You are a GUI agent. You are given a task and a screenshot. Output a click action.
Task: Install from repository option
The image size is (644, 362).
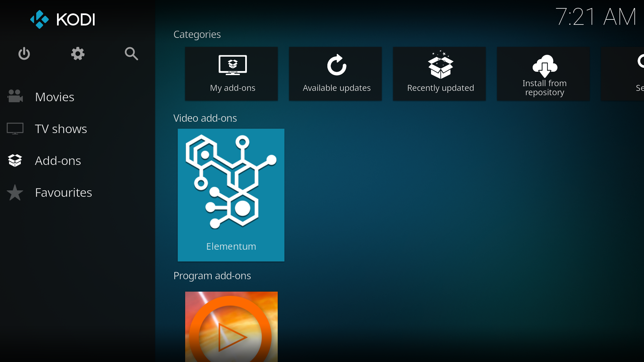(544, 74)
